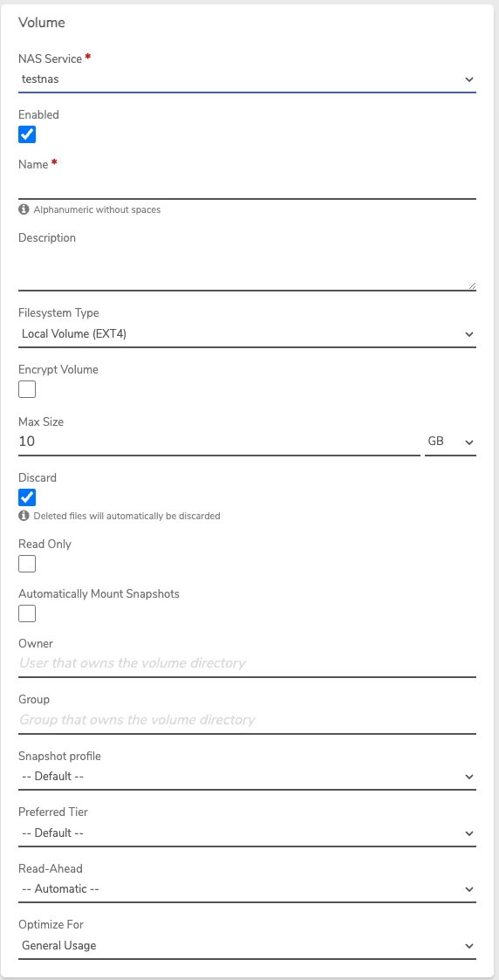Open the NAS Service dropdown showing testnas
Screen dimensions: 499x980
(x=247, y=79)
